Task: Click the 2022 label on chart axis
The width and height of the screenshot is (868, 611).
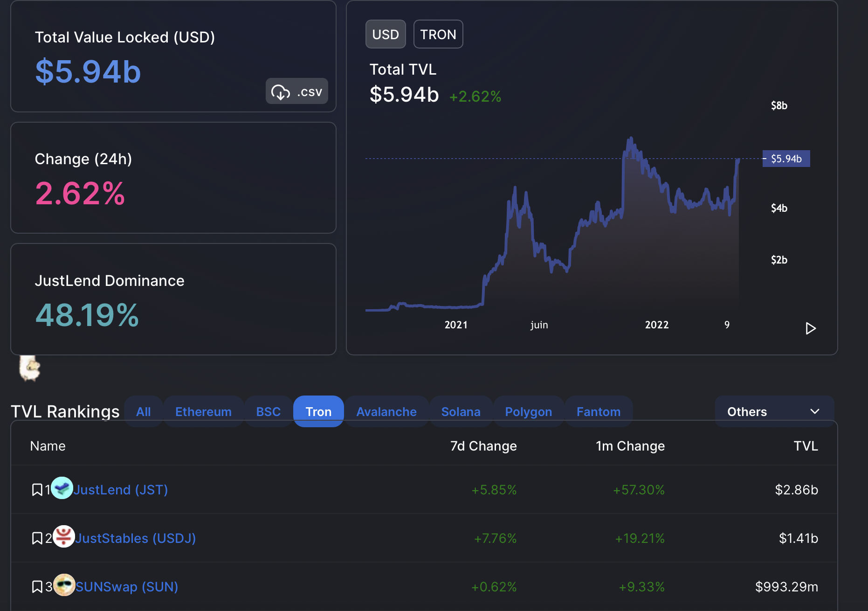Action: click(657, 325)
